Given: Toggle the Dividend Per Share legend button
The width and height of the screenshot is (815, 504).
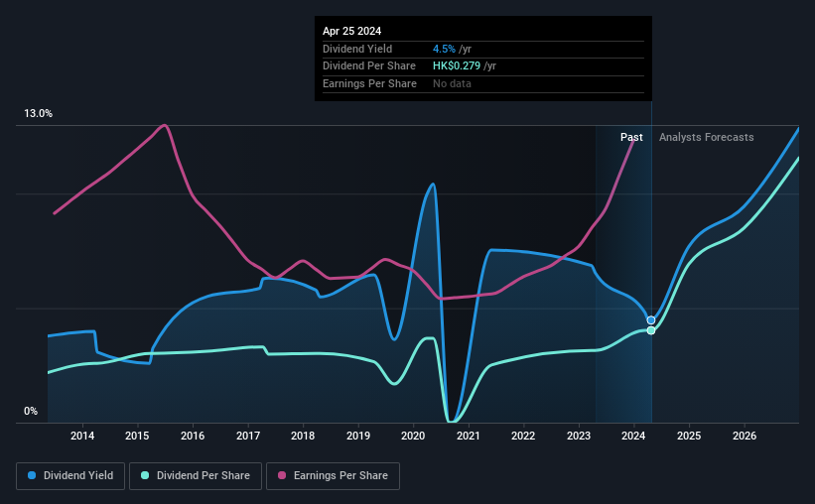Looking at the screenshot, I should (196, 476).
